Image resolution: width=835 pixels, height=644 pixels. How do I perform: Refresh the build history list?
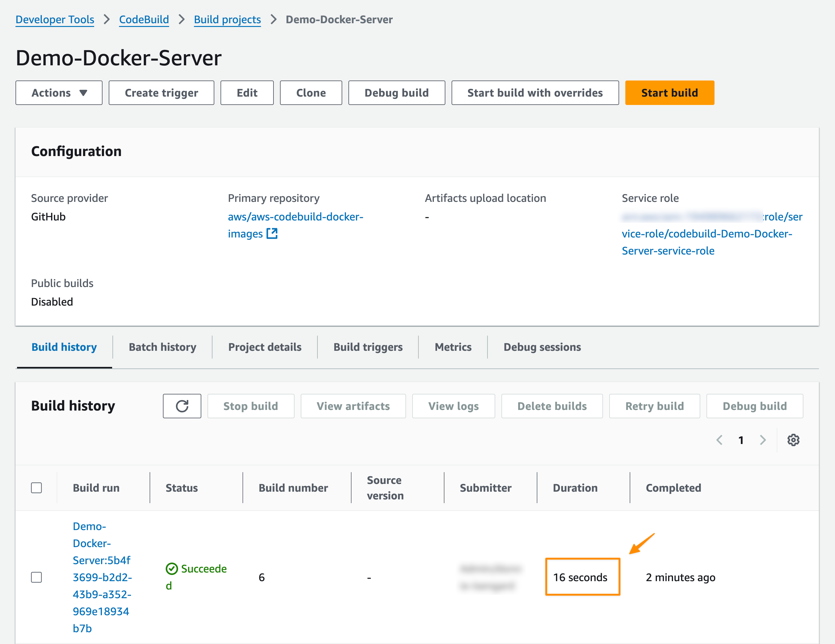tap(182, 406)
